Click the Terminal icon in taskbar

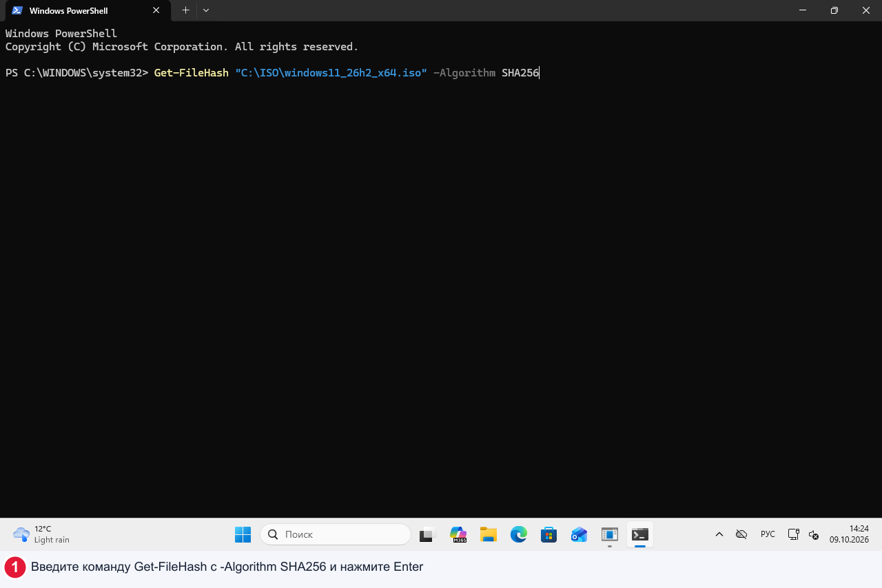[x=640, y=534]
